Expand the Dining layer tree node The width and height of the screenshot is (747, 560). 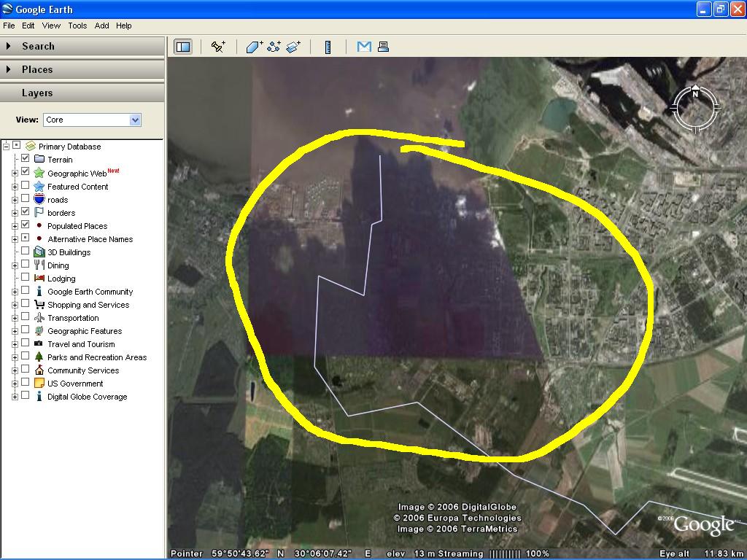pyautogui.click(x=15, y=265)
